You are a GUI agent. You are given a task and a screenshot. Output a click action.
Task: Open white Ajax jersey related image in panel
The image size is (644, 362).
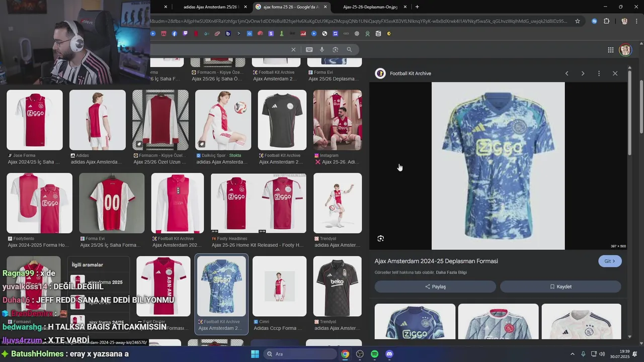click(581, 321)
